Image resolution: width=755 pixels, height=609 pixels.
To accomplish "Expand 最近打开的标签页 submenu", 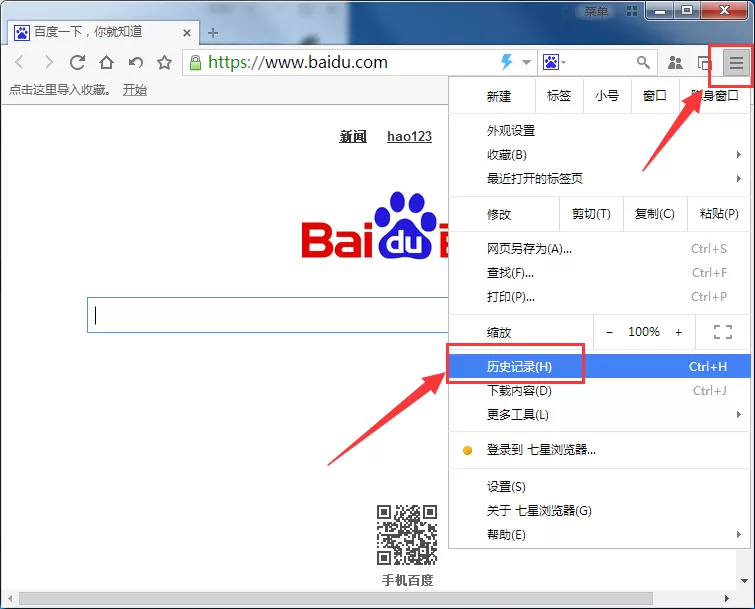I will click(x=599, y=179).
